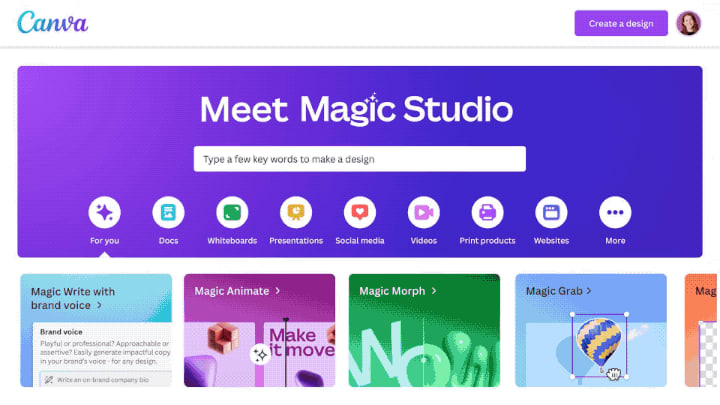The width and height of the screenshot is (720, 405).
Task: Click the Whiteboards label
Action: pos(232,241)
